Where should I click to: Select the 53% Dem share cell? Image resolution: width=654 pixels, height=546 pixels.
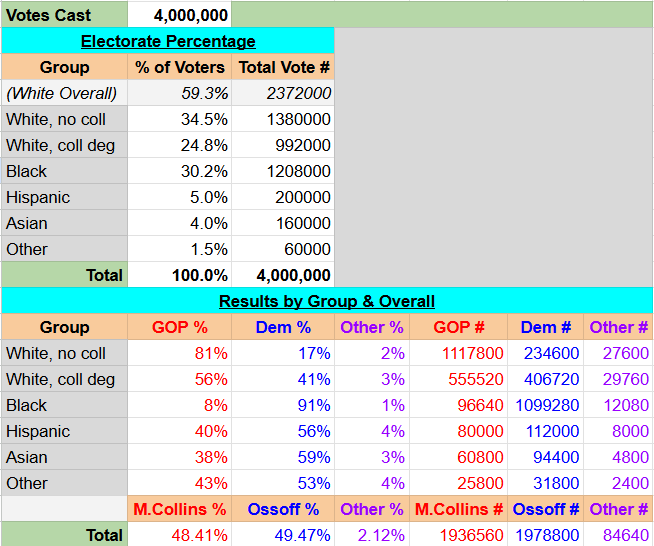click(283, 483)
